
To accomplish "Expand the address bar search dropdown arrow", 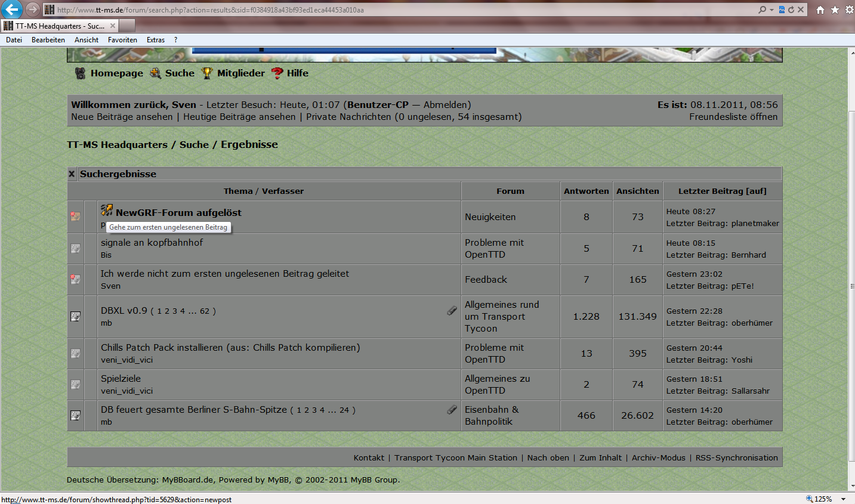I will coord(771,10).
